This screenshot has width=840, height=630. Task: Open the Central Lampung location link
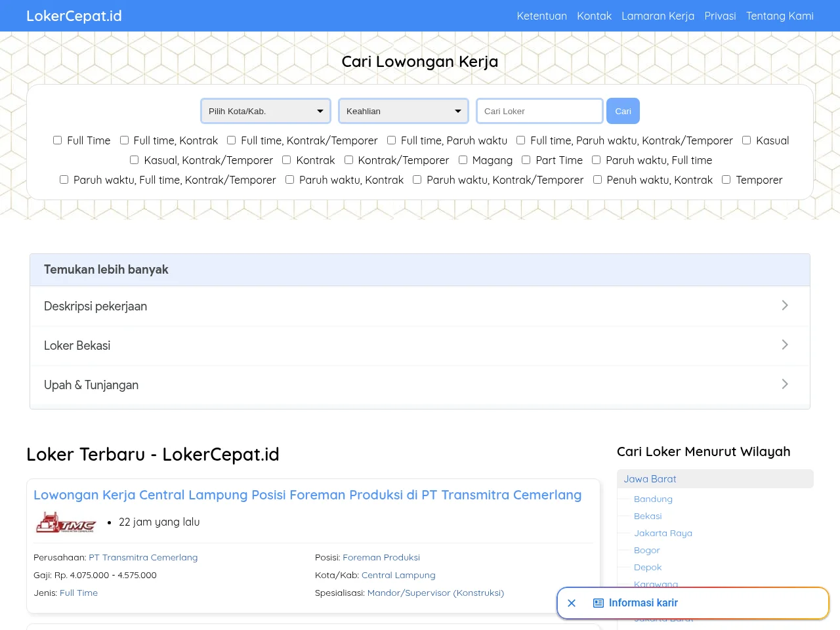point(398,575)
